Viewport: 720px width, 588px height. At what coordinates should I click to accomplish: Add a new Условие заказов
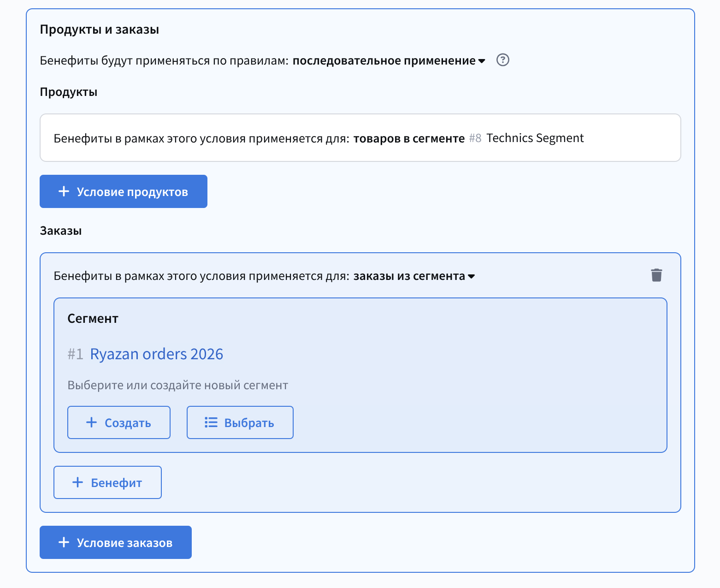tap(116, 542)
